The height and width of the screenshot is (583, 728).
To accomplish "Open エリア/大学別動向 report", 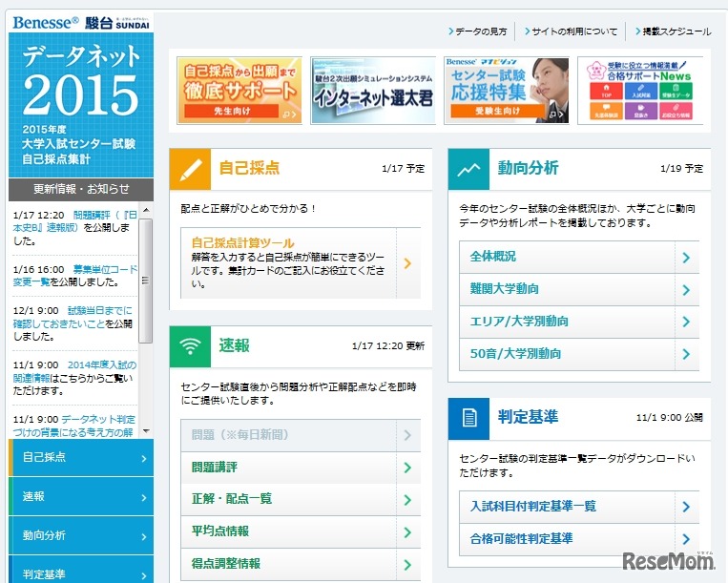I will coord(579,322).
